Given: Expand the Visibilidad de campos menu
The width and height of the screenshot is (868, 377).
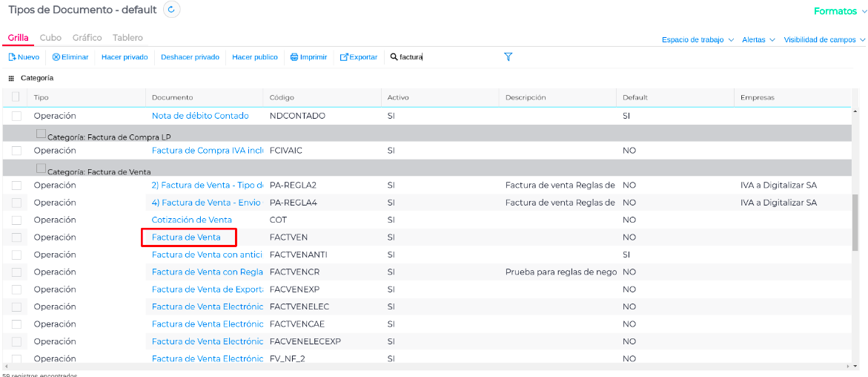Looking at the screenshot, I should pyautogui.click(x=824, y=40).
